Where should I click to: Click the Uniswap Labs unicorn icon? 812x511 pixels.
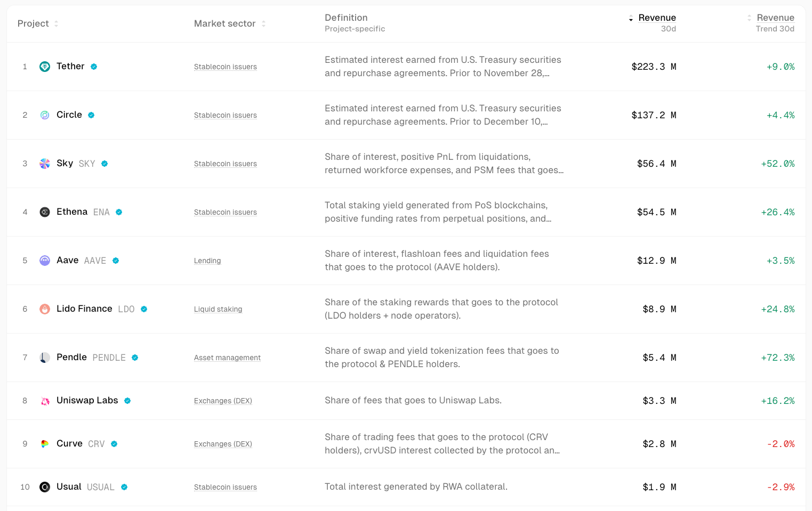click(45, 401)
